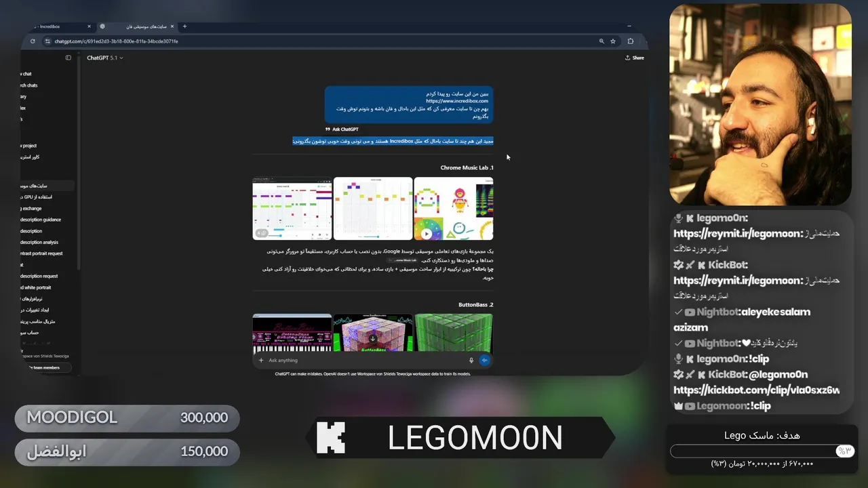Close the active ChatGPT browser tab
This screenshot has width=868, height=488.
172,26
